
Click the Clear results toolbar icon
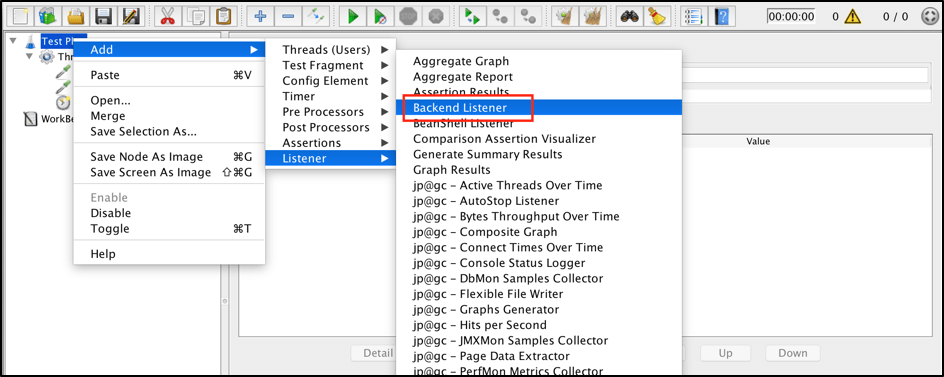(565, 16)
